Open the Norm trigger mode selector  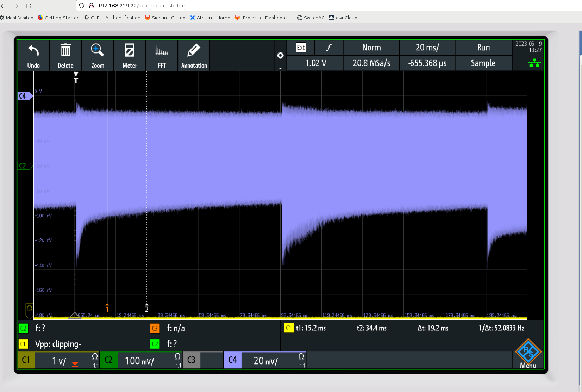(371, 48)
